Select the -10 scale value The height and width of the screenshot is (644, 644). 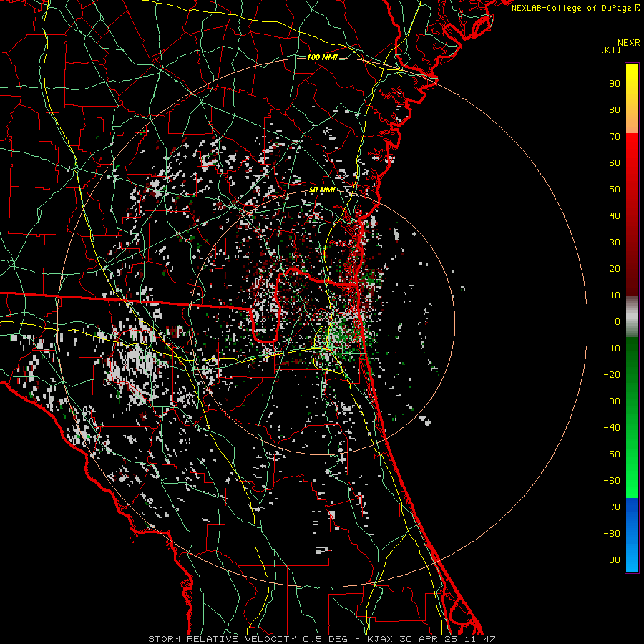pos(612,348)
